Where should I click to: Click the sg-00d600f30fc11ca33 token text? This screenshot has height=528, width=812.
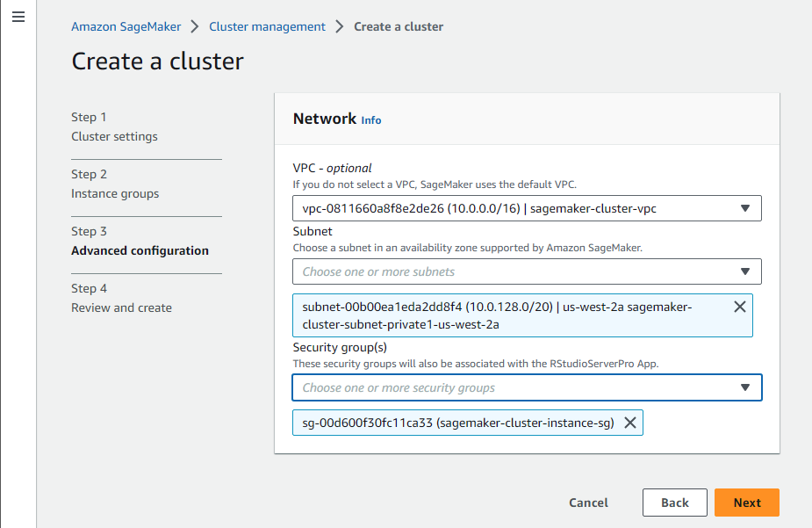[x=458, y=423]
